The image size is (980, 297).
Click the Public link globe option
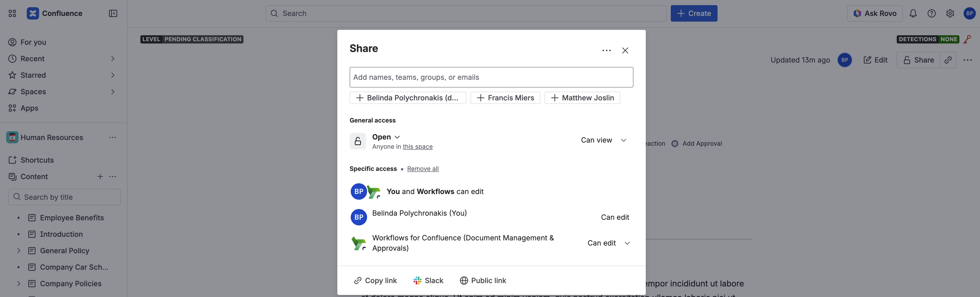(x=483, y=281)
